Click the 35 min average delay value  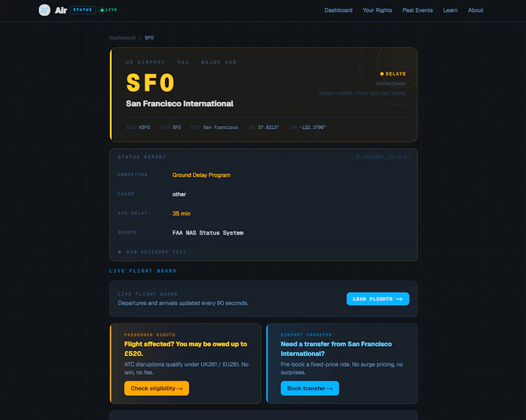click(x=181, y=214)
